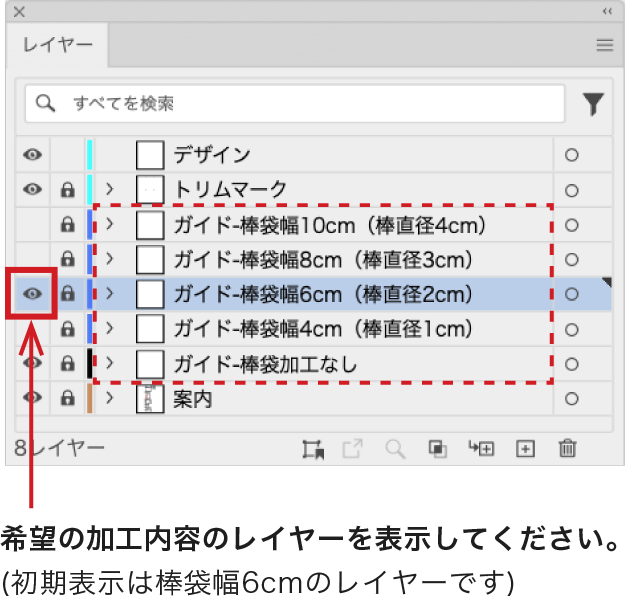Click the brown color bar of 案内
Screen dimensions: 626x596
90,398
